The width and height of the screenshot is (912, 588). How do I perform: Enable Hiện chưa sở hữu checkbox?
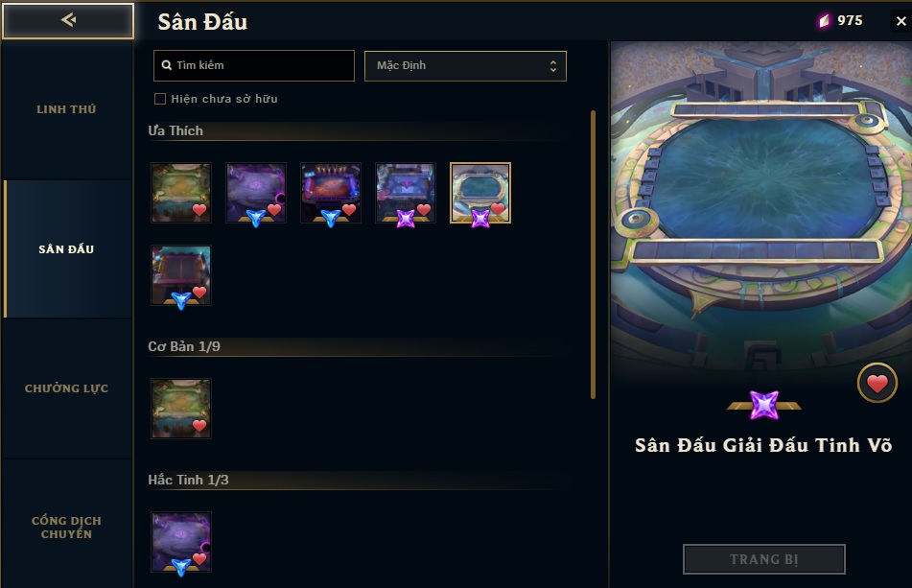point(160,99)
